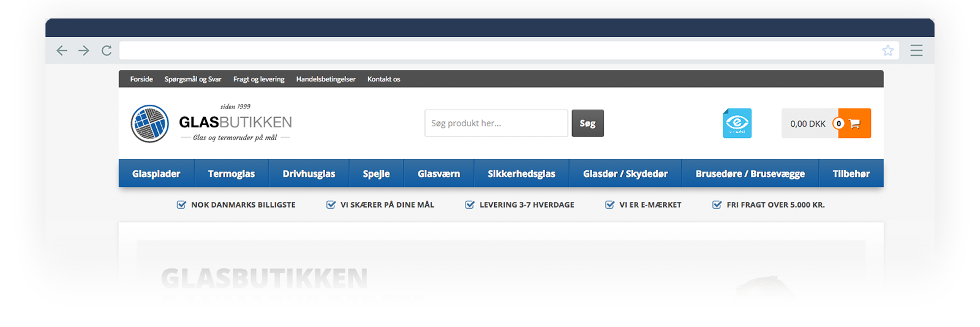
Task: Open Glasdør / Skydedør category
Action: pyautogui.click(x=625, y=173)
